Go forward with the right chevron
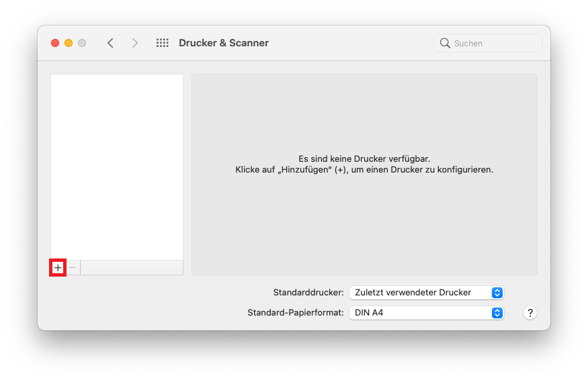Image resolution: width=588 pixels, height=380 pixels. [135, 43]
